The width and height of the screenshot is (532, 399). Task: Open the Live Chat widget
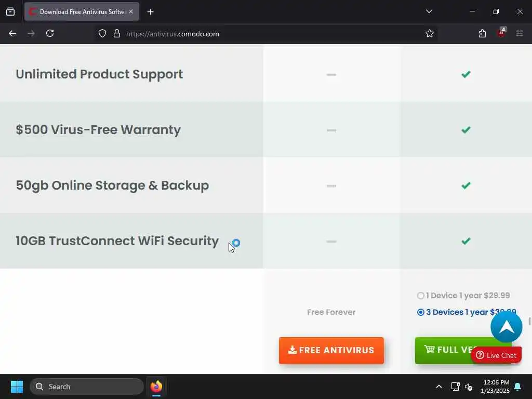(496, 355)
